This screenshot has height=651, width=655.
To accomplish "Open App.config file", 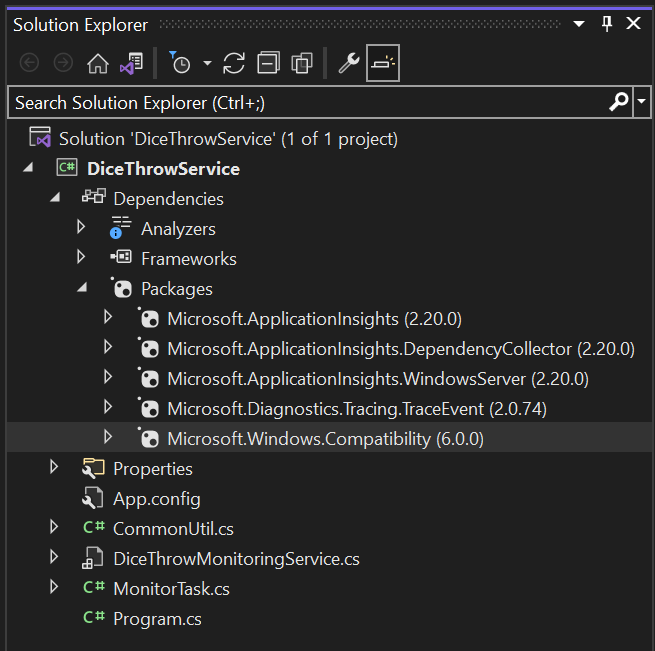I will pos(157,499).
